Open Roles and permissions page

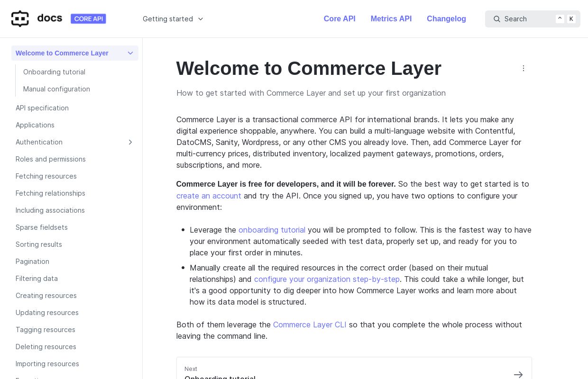(51, 159)
